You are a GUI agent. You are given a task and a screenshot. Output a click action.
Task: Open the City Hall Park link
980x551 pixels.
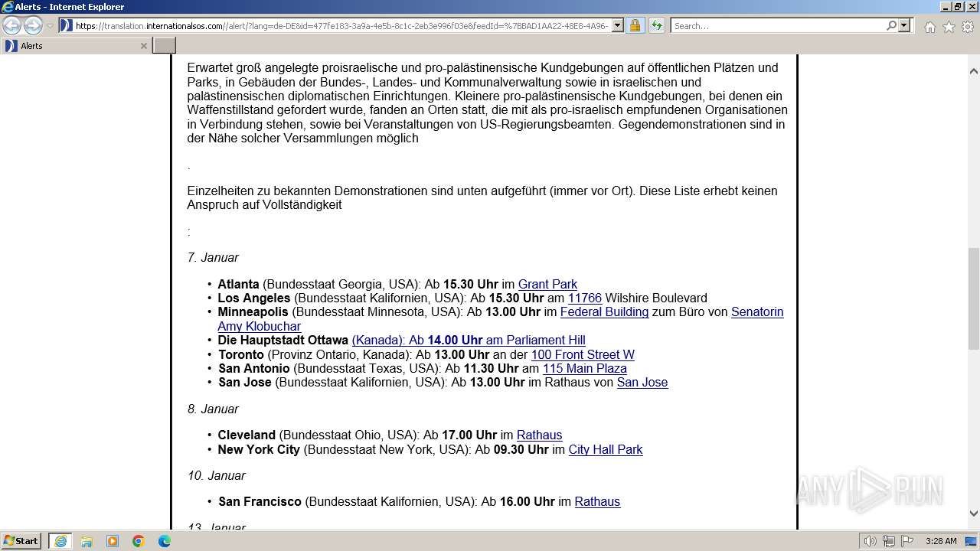606,449
